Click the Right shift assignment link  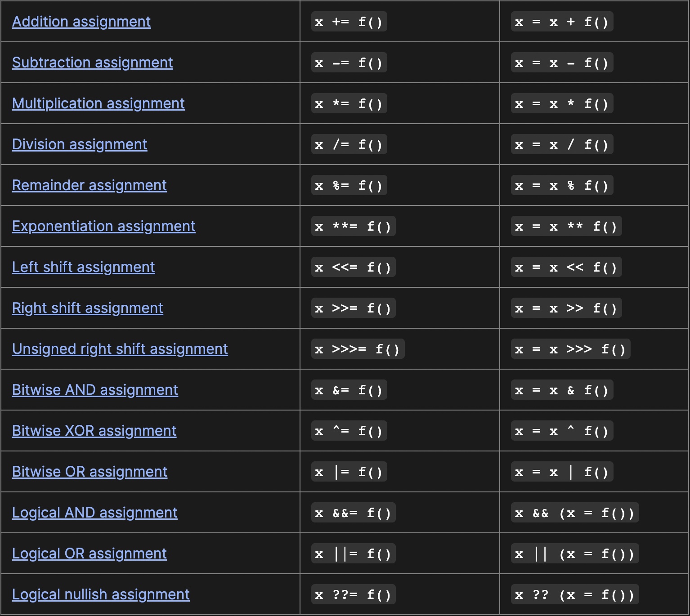pos(87,308)
